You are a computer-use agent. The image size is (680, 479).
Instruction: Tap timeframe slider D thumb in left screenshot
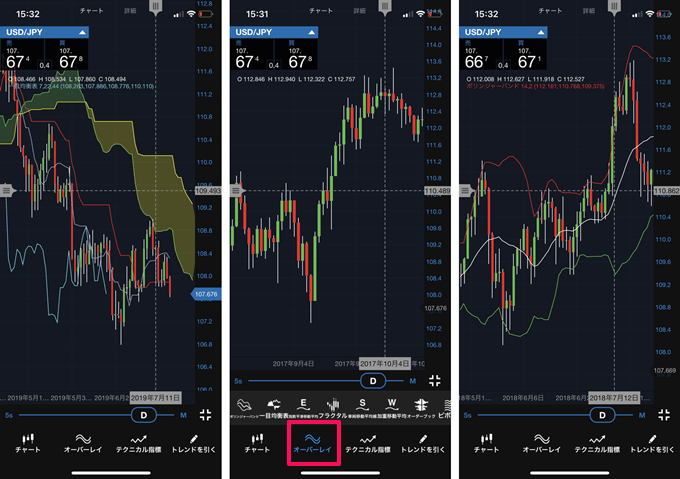[144, 415]
